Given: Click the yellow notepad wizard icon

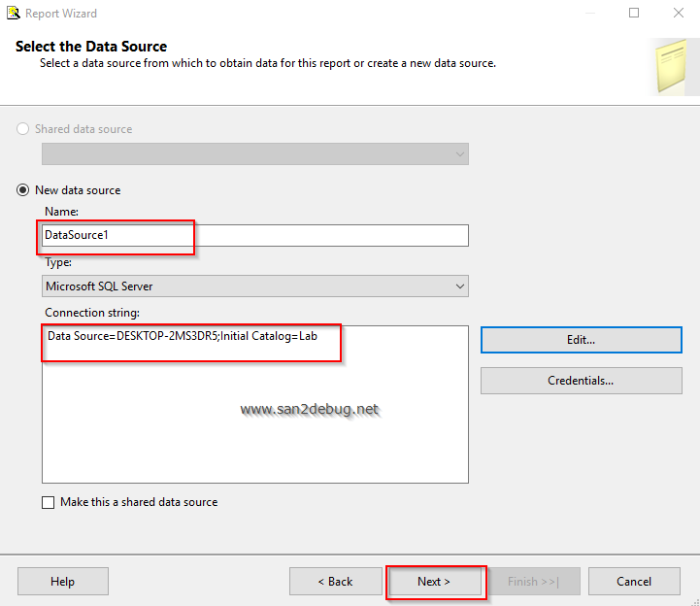Looking at the screenshot, I should [x=670, y=66].
